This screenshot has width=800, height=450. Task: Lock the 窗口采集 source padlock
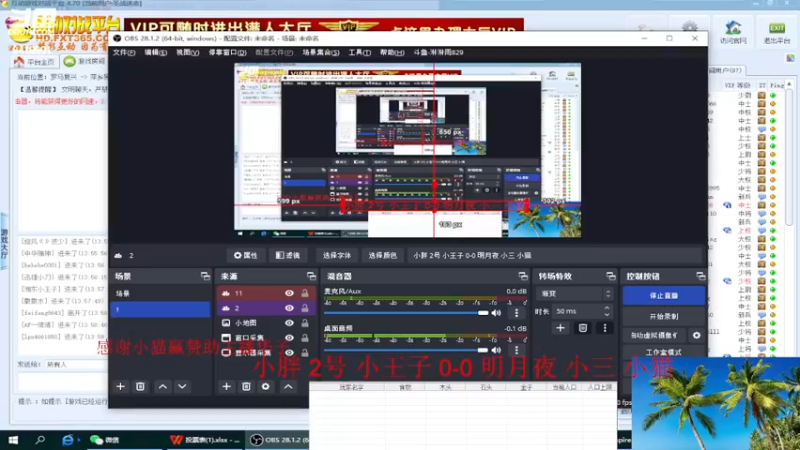[305, 338]
